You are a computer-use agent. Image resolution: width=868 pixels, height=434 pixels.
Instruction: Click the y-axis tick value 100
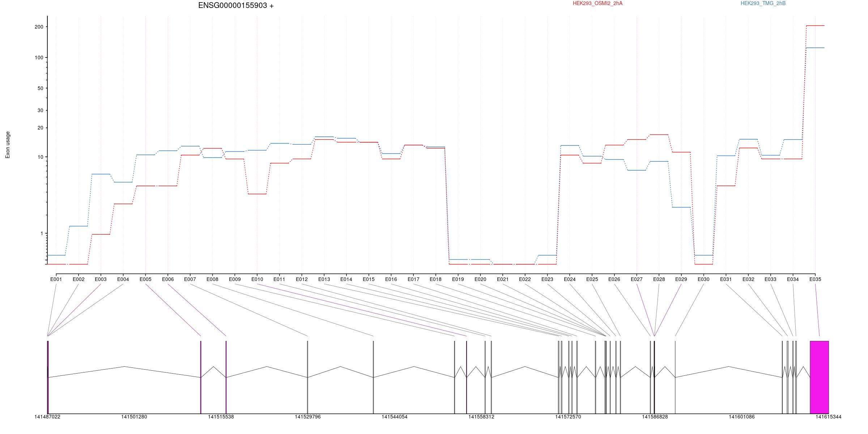pos(39,58)
